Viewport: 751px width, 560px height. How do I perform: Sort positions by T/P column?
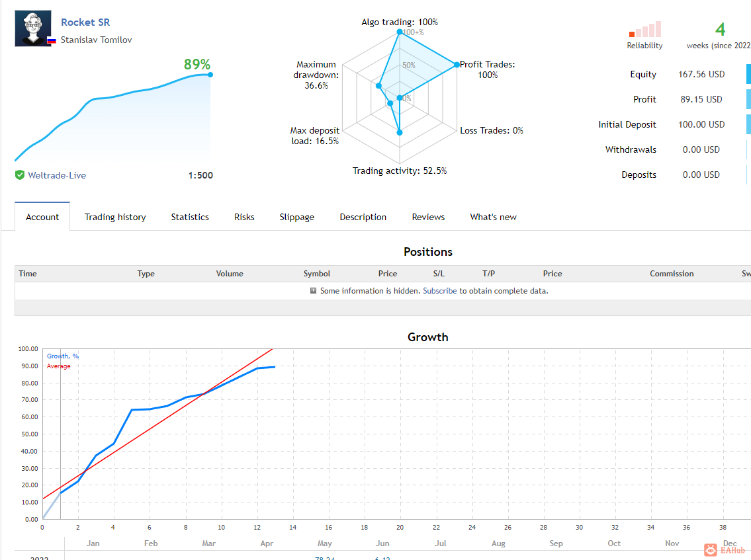[488, 273]
